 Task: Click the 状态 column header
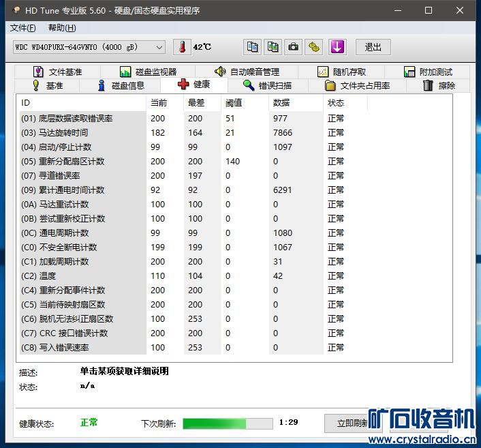(345, 103)
